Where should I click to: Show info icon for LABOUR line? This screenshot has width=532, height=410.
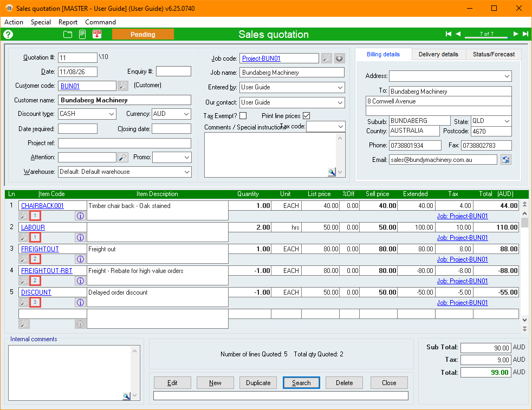80,237
